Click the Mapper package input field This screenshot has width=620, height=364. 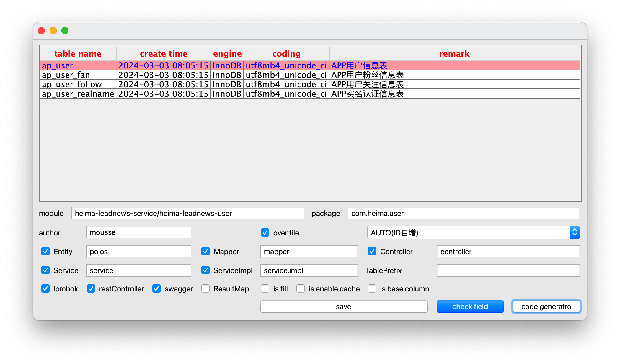(x=309, y=252)
